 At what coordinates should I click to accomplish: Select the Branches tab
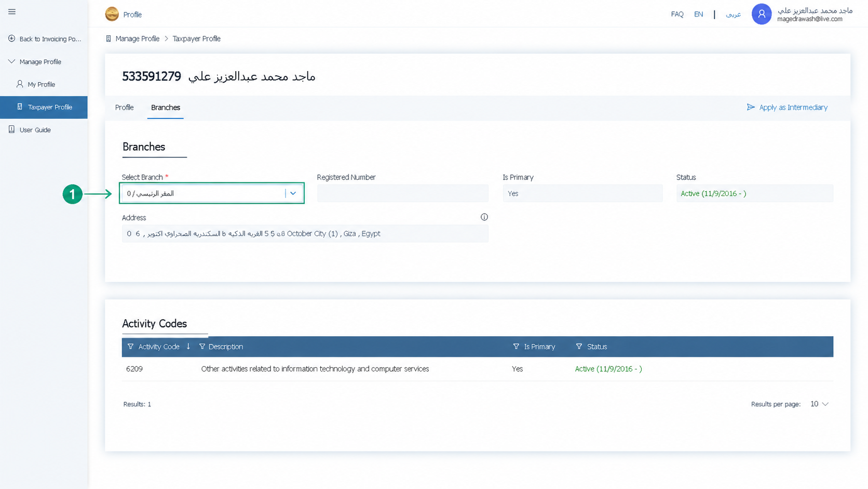[x=166, y=108]
